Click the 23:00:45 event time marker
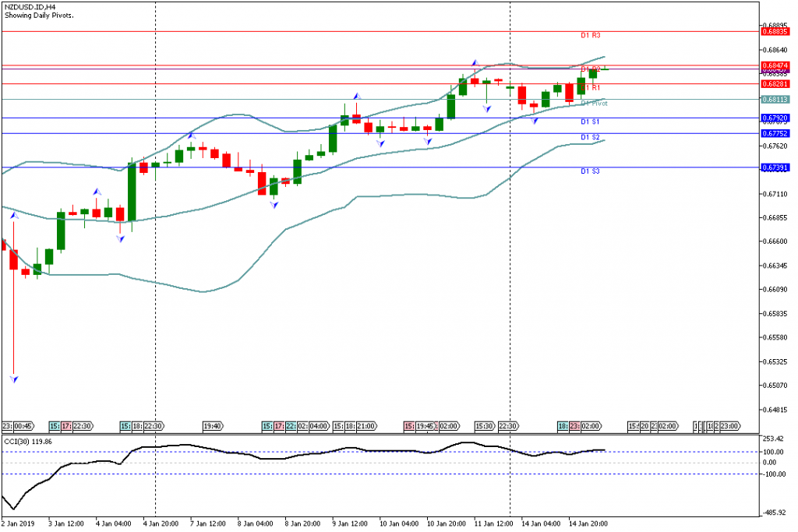The height and width of the screenshot is (532, 798). 17,427
